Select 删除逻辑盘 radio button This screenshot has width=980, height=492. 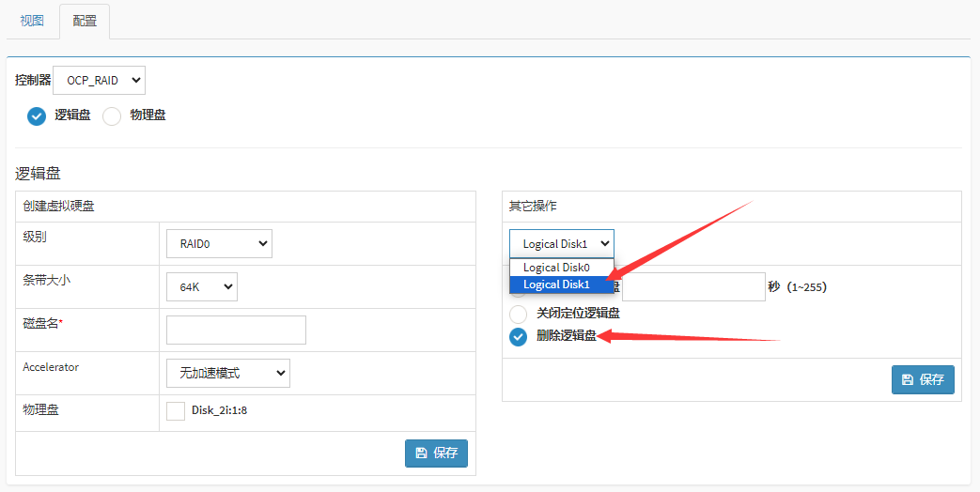pos(518,337)
